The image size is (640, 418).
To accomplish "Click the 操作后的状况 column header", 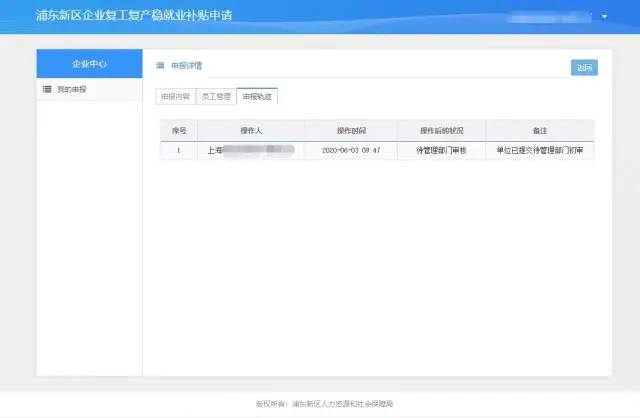I will click(x=440, y=130).
